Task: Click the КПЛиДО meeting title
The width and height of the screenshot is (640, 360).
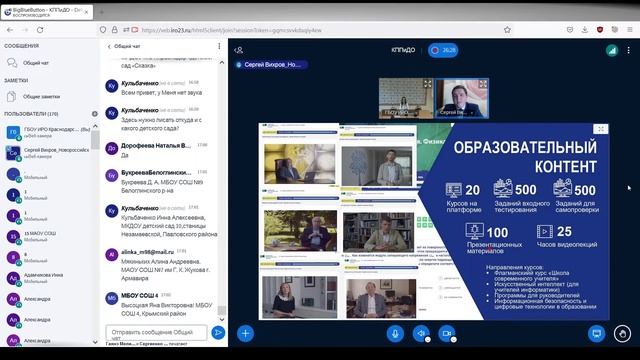Action: [403, 50]
